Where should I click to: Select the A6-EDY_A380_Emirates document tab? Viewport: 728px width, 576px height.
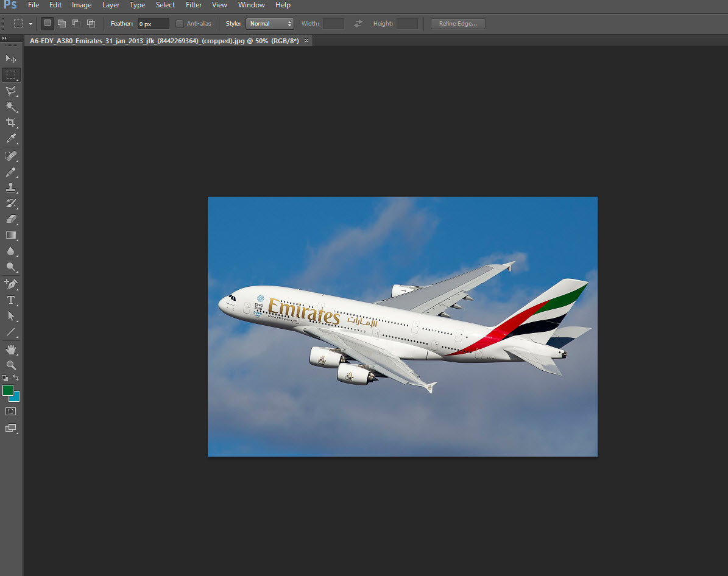coord(164,41)
